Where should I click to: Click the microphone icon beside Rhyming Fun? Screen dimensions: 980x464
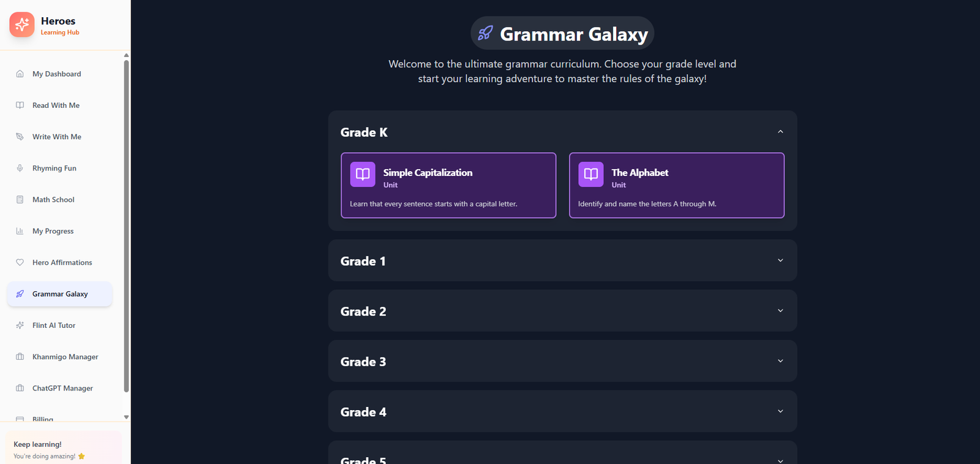(20, 168)
